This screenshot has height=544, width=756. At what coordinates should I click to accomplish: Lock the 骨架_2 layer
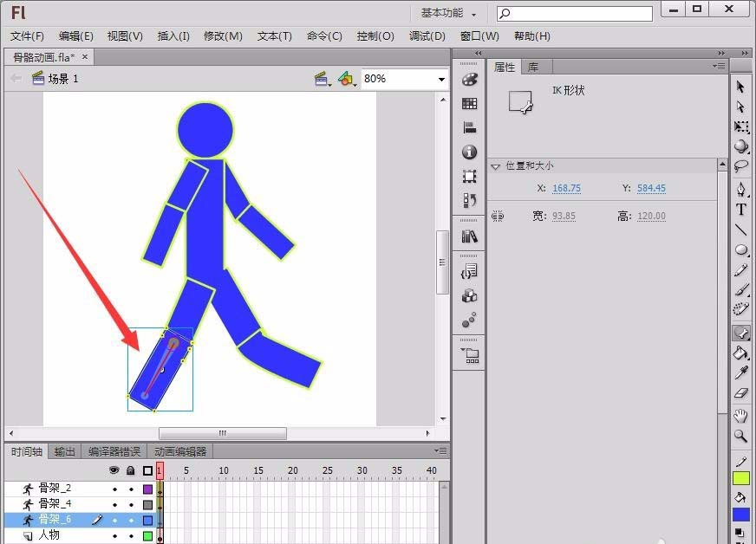pos(130,489)
